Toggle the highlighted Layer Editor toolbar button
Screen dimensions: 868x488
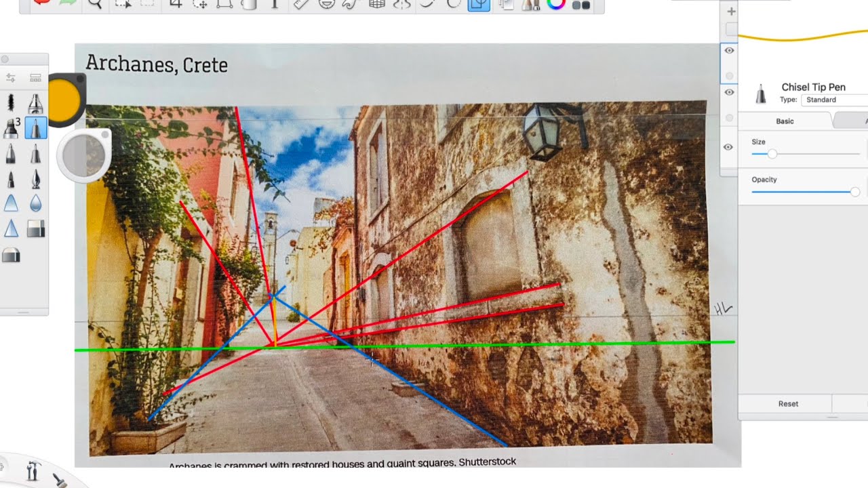tap(479, 4)
